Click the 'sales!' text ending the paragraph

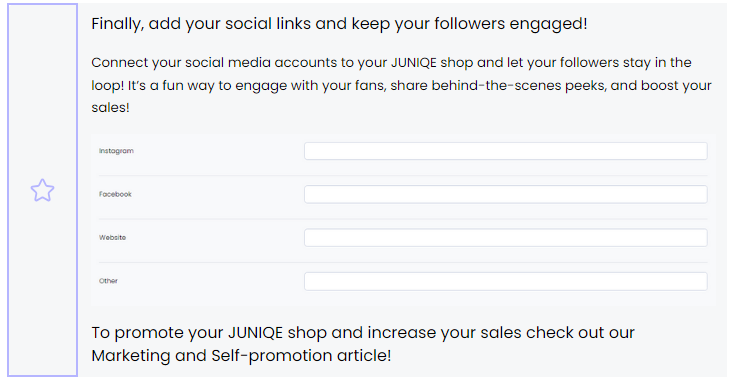click(x=110, y=107)
